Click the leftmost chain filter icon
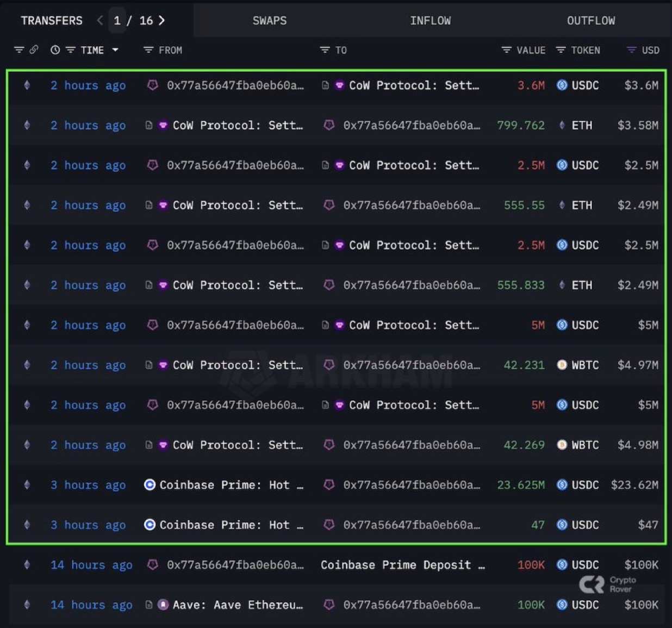The height and width of the screenshot is (628, 672). (19, 50)
